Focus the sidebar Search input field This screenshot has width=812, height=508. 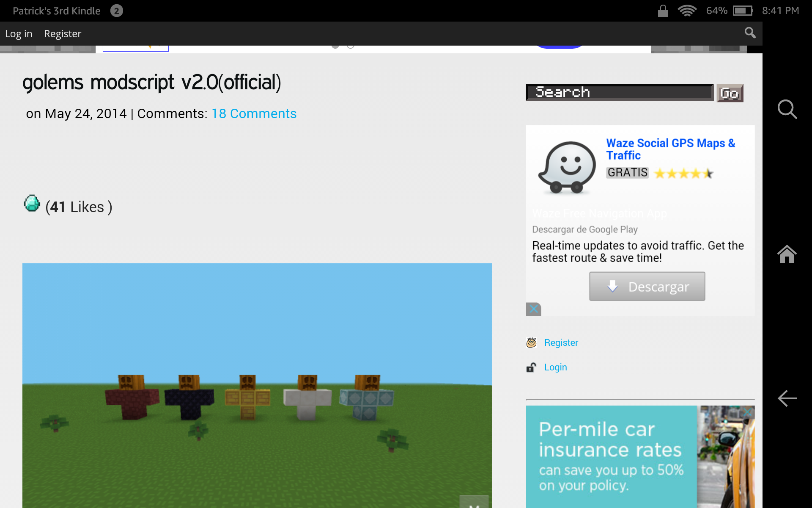[620, 92]
